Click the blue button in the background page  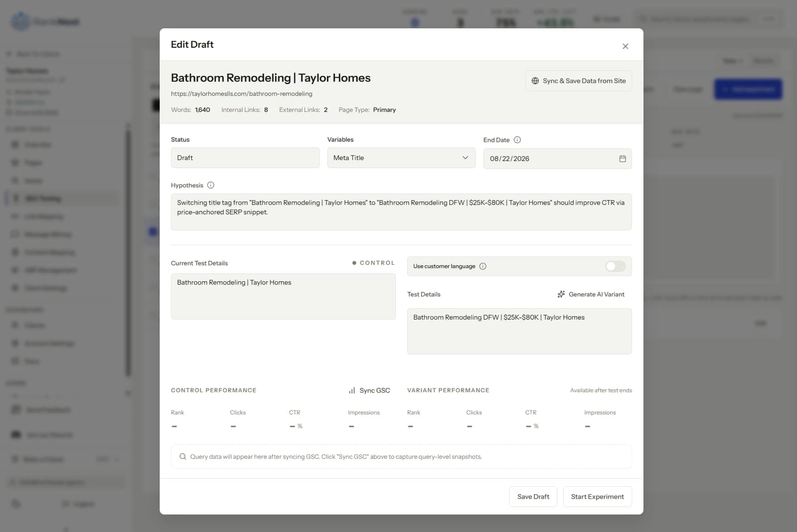coord(748,89)
